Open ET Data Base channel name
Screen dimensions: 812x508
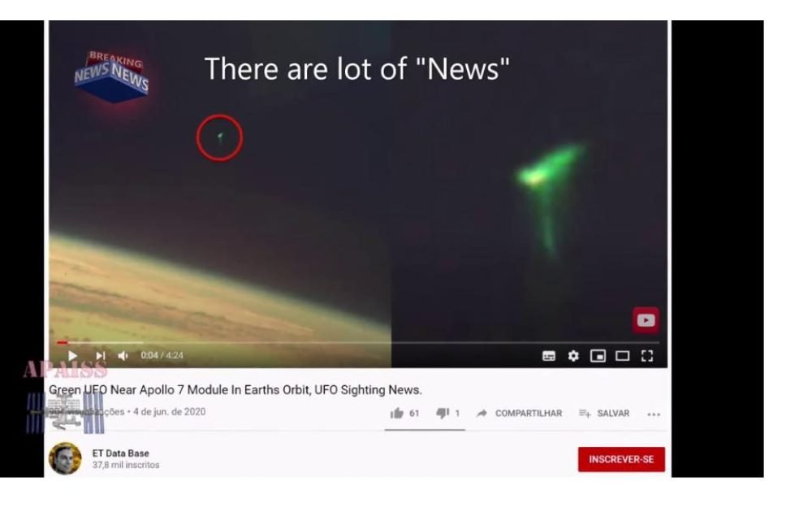click(x=121, y=453)
